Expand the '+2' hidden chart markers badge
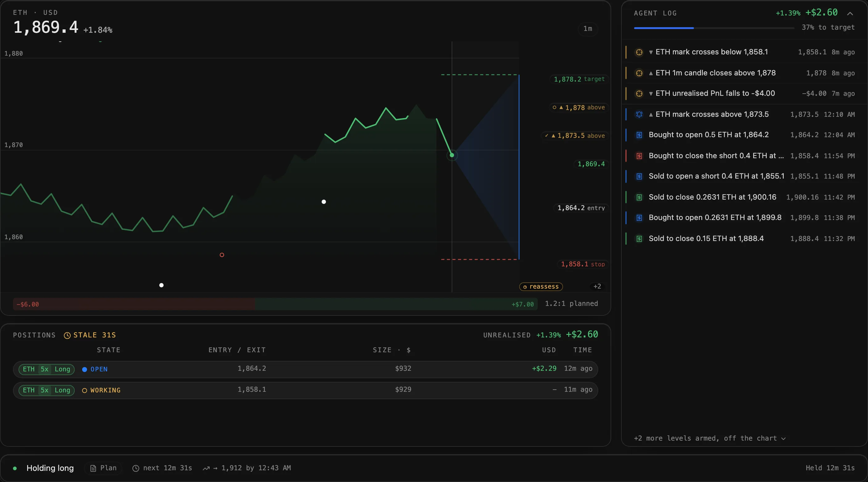Screen dimensions: 868x482 [597, 286]
